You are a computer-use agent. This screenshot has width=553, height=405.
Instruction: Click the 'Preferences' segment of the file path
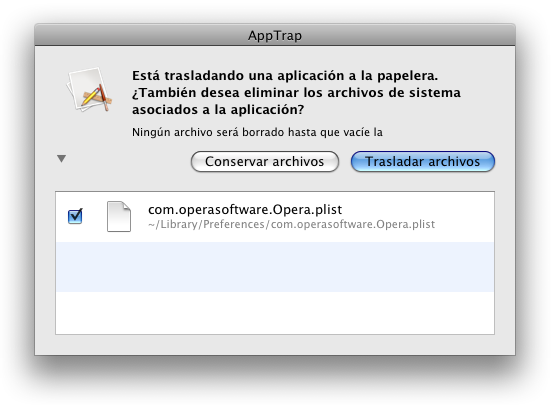tap(234, 224)
